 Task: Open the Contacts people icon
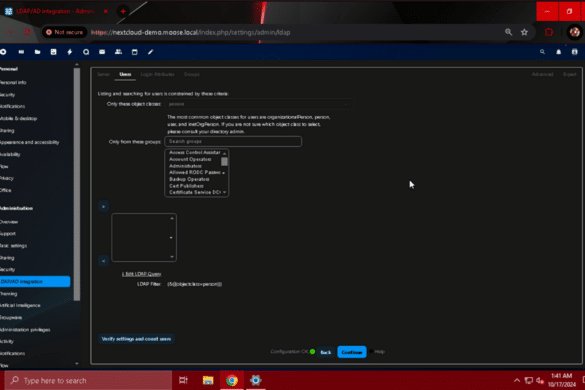click(x=118, y=52)
